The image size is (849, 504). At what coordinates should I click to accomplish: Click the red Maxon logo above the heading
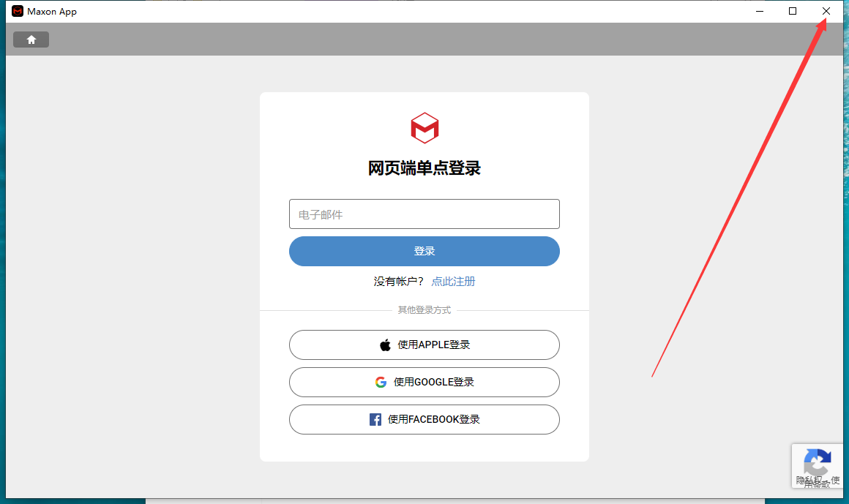424,128
